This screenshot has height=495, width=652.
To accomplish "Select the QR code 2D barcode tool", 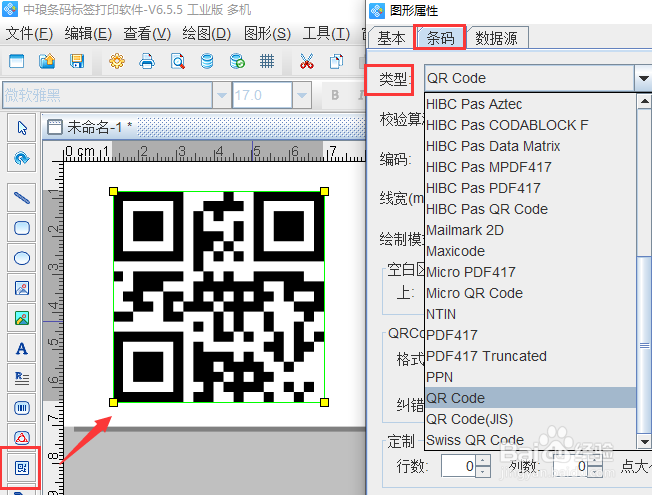I will click(22, 468).
